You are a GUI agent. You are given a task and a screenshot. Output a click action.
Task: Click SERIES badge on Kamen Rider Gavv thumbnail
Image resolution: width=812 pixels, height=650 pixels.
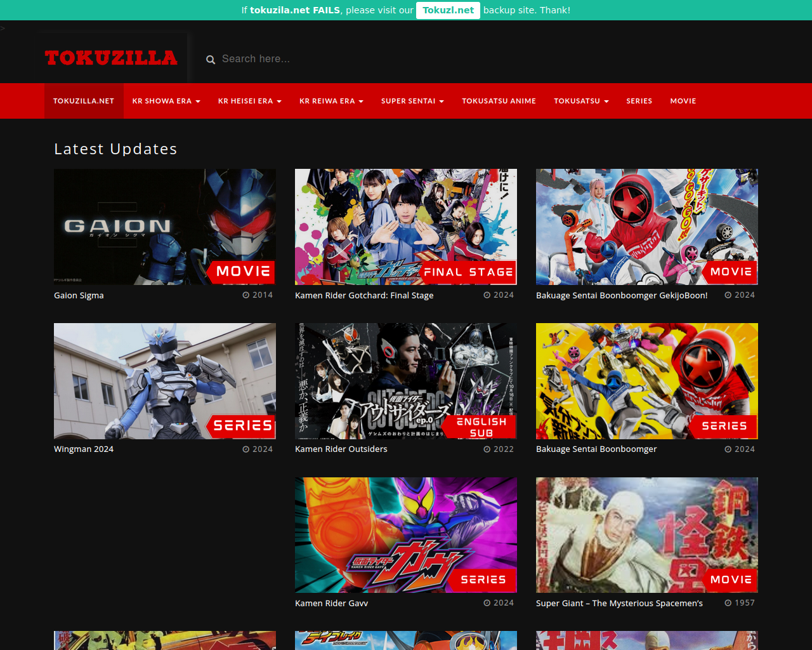[x=482, y=580]
